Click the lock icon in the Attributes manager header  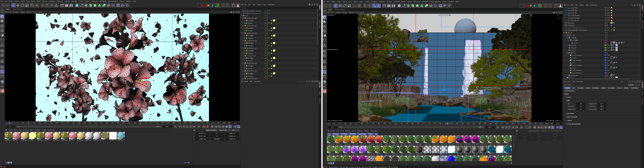pyautogui.click(x=635, y=82)
